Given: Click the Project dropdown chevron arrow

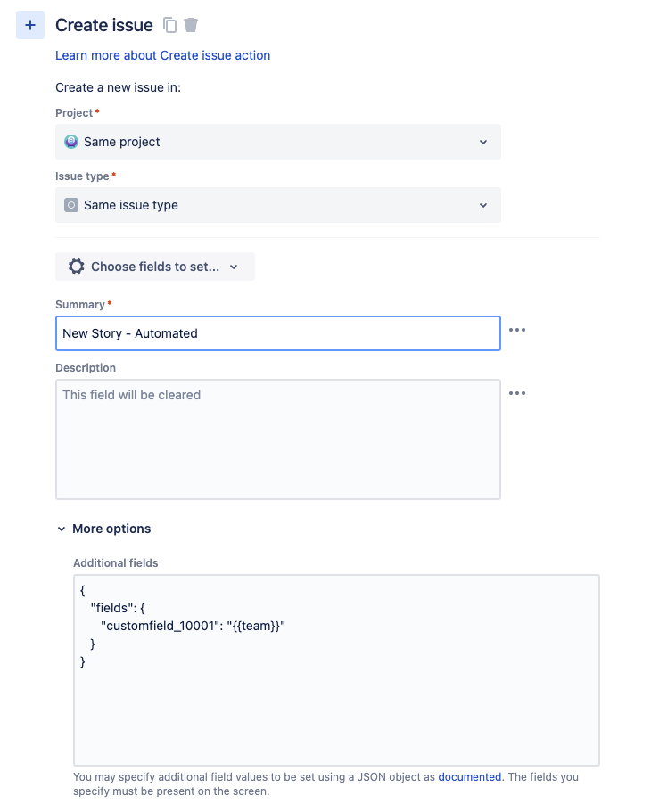Looking at the screenshot, I should point(482,141).
